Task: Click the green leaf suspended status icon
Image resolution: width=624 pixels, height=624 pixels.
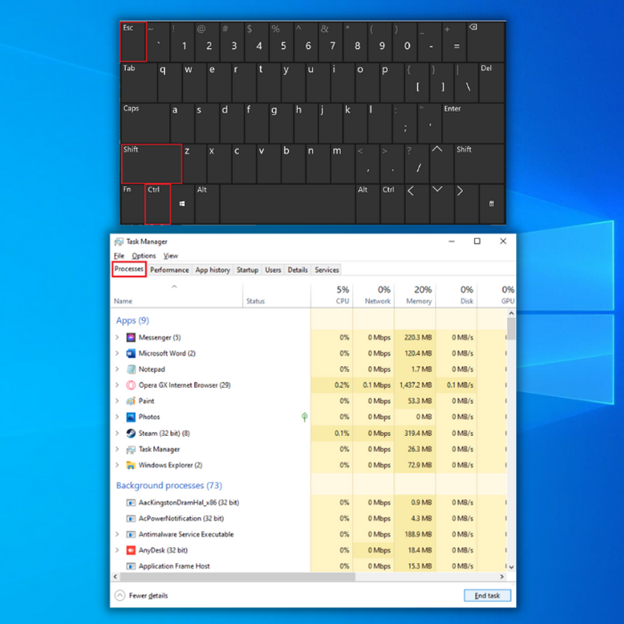Action: [x=304, y=417]
